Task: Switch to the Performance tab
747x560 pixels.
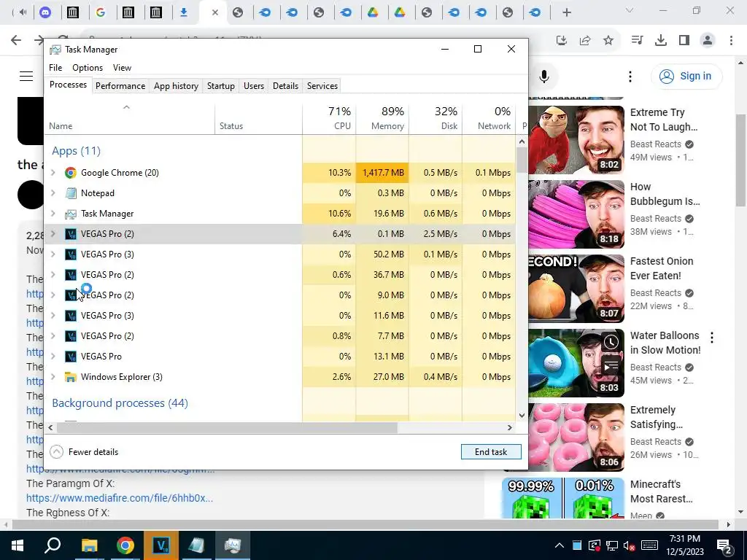Action: (x=120, y=86)
